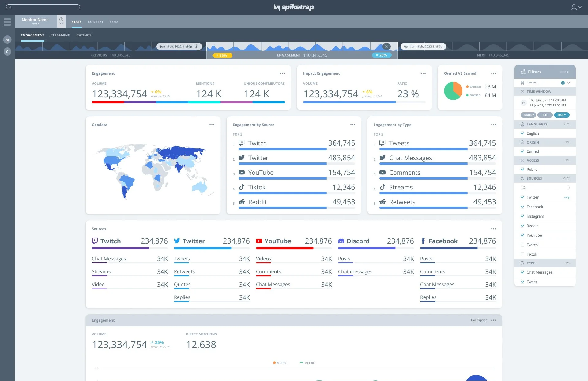Screen dimensions: 588x381
Task: Open the time window calendar icon
Action: coord(523,103)
